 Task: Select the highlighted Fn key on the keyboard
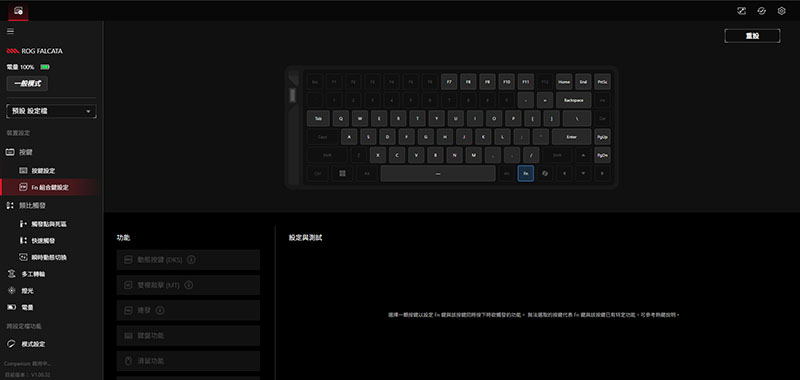[526, 173]
